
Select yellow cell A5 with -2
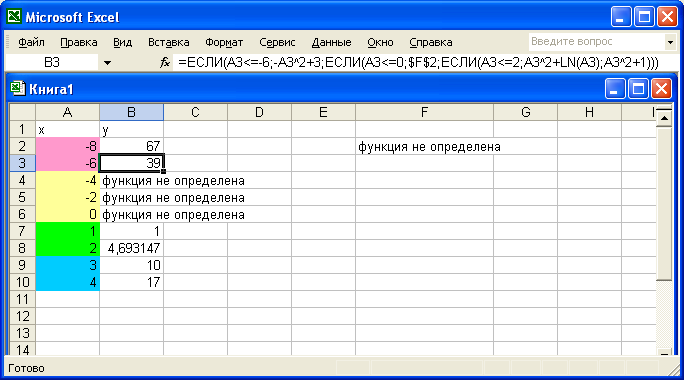point(67,197)
